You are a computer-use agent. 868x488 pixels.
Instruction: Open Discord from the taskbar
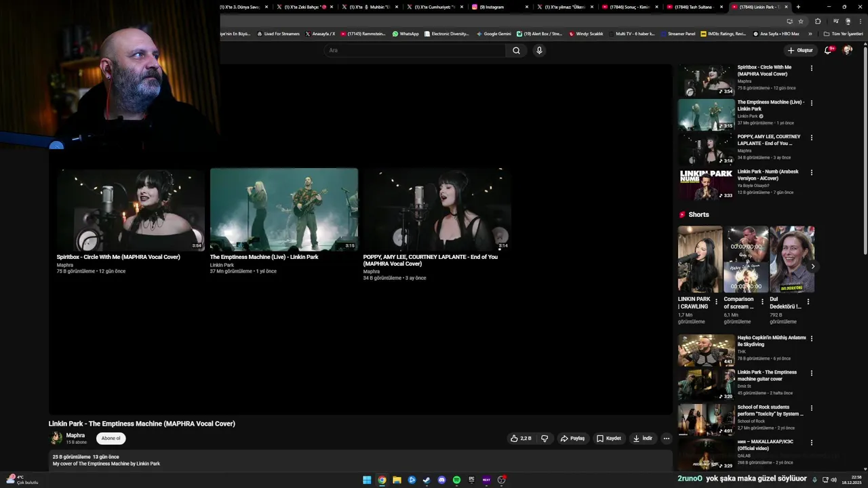click(x=441, y=480)
